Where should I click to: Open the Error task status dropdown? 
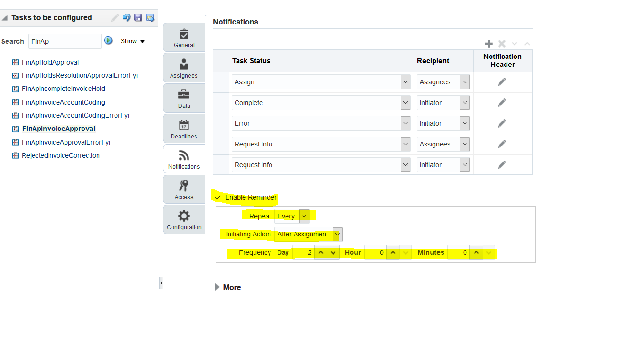pos(405,123)
